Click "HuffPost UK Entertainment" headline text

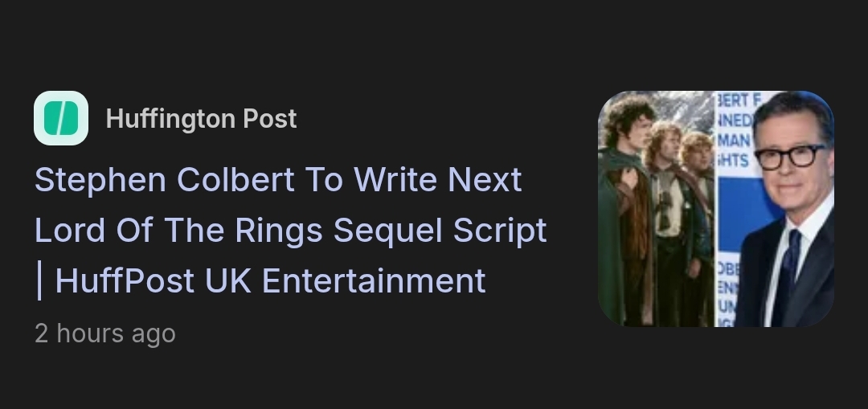pos(270,280)
